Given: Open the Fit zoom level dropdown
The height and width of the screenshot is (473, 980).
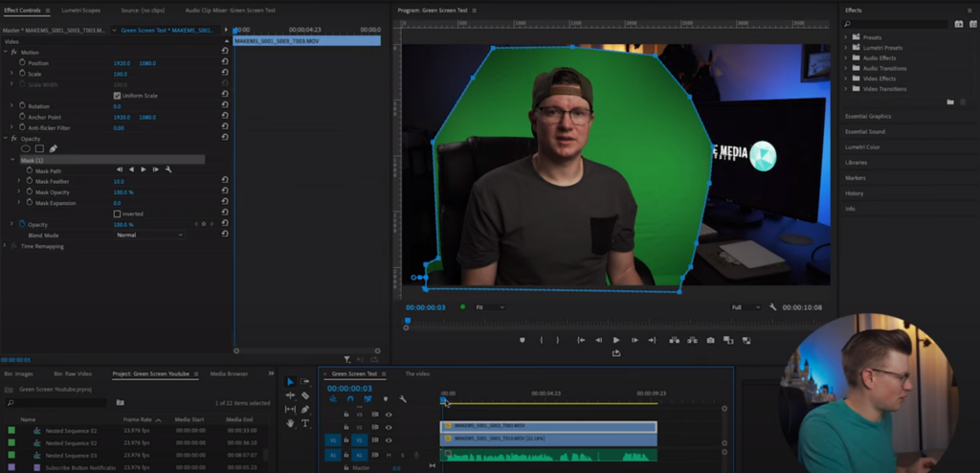Looking at the screenshot, I should 492,307.
